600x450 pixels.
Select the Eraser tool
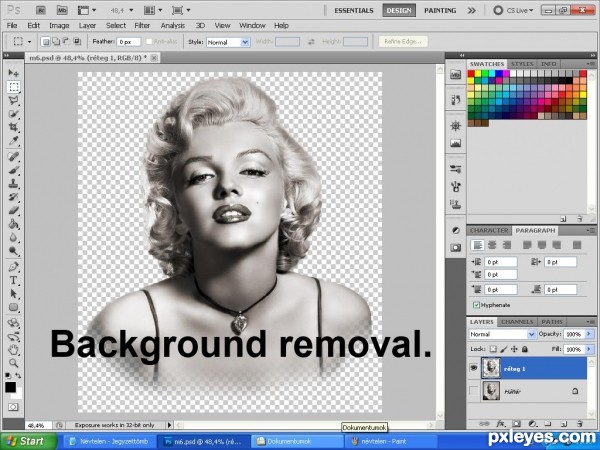click(13, 210)
